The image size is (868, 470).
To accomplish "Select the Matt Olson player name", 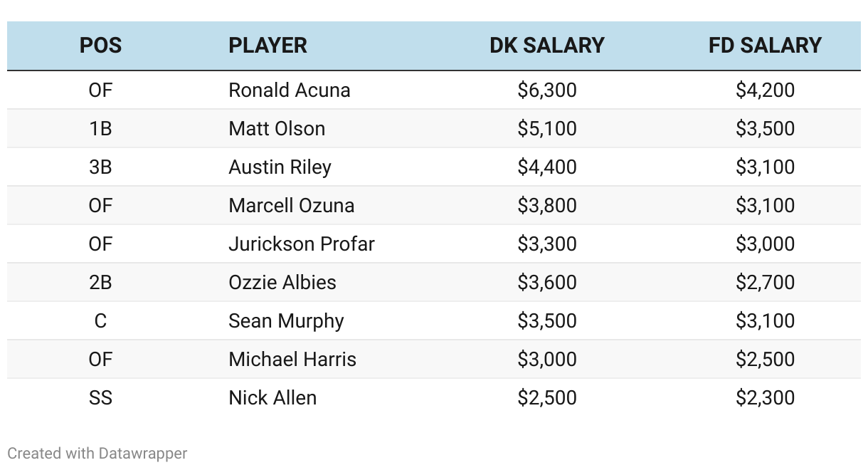I will coord(277,129).
